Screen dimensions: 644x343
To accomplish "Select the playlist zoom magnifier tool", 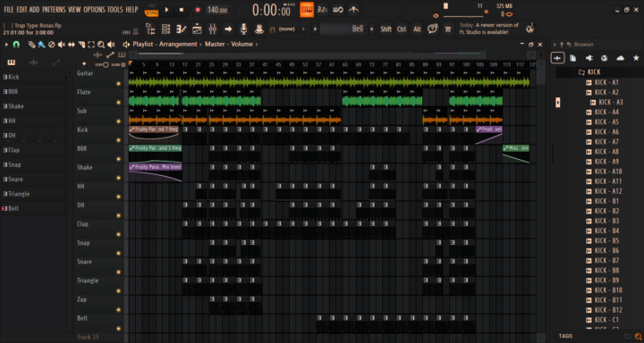I will pos(100,45).
